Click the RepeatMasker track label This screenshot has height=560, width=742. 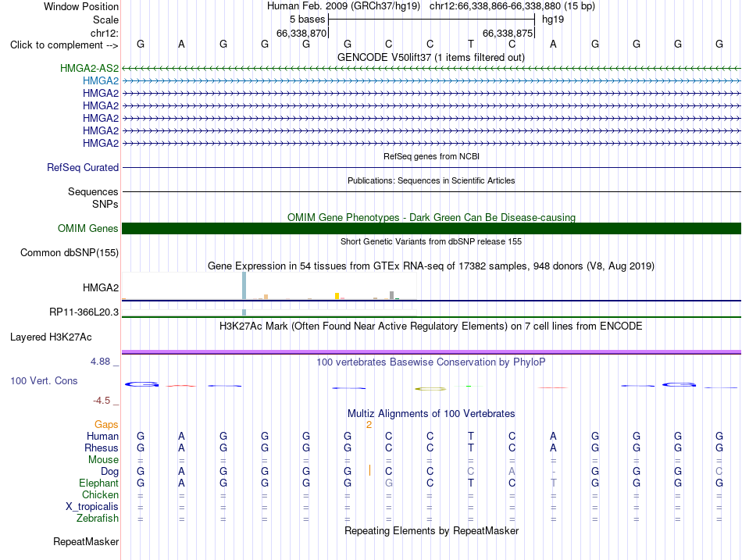(86, 542)
